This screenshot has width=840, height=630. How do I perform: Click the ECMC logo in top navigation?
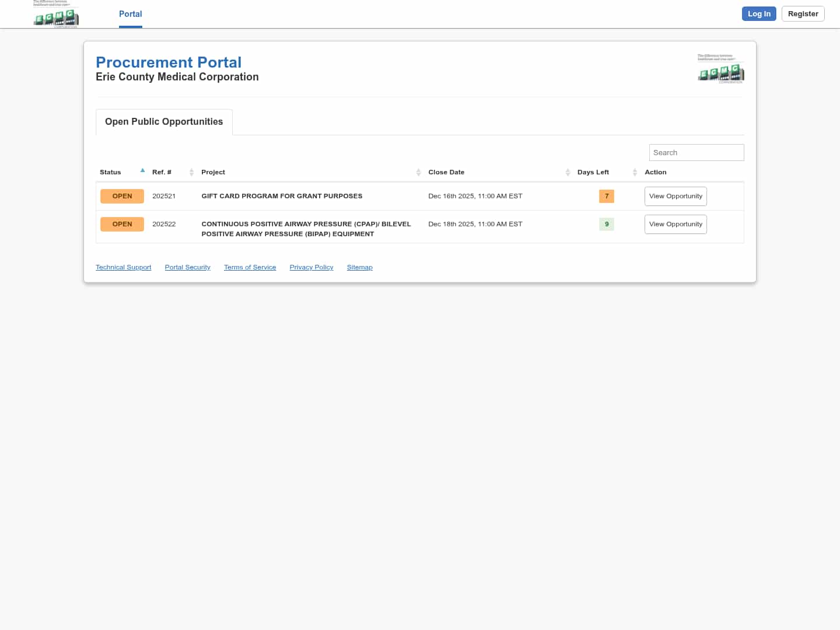click(x=56, y=15)
